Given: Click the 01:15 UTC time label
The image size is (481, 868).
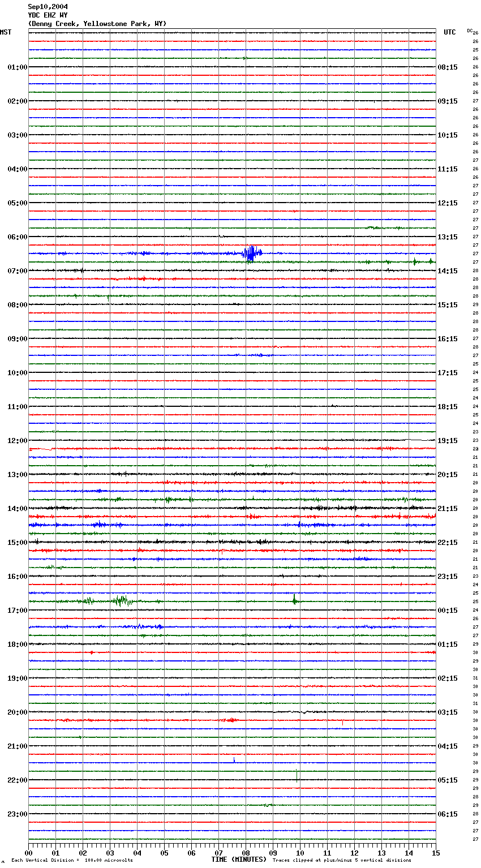Looking at the screenshot, I should [448, 644].
